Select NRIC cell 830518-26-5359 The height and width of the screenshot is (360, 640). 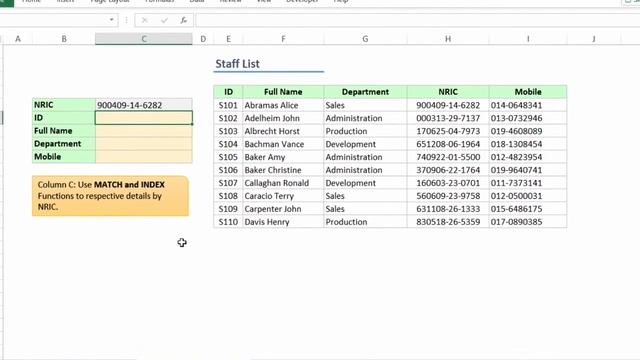(x=448, y=222)
